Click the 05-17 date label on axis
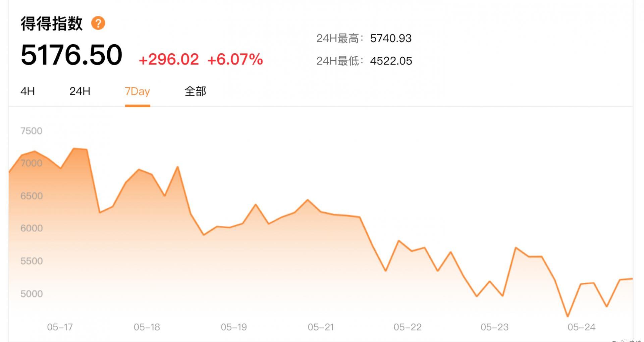Image resolution: width=644 pixels, height=342 pixels. (x=60, y=327)
